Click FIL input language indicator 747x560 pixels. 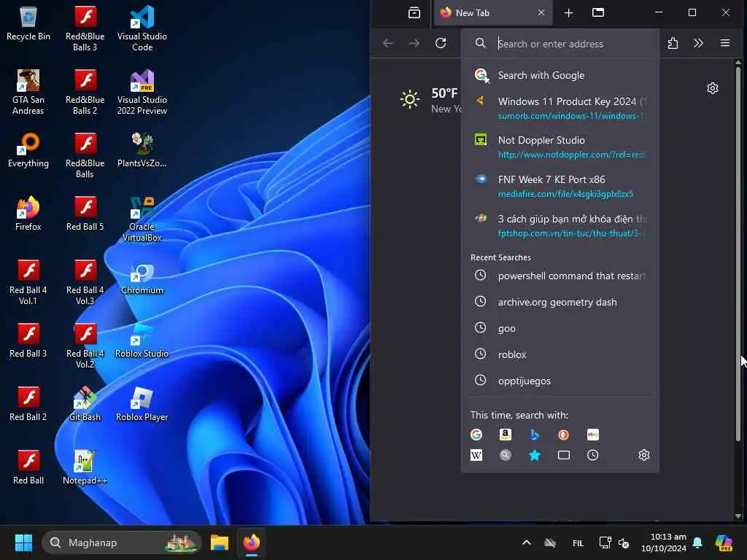[578, 542]
